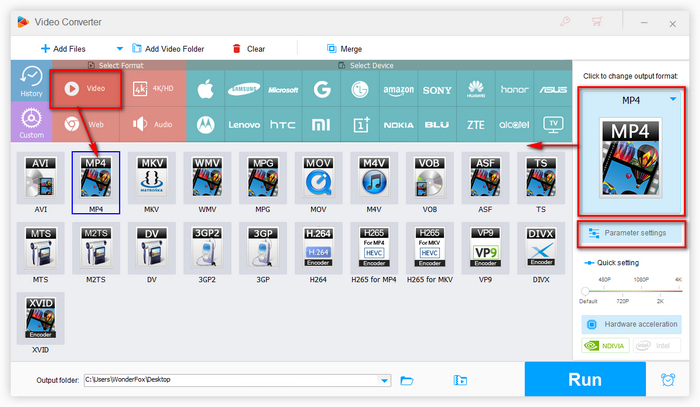Open the Lenovo device category
The height and width of the screenshot is (407, 700).
(244, 125)
